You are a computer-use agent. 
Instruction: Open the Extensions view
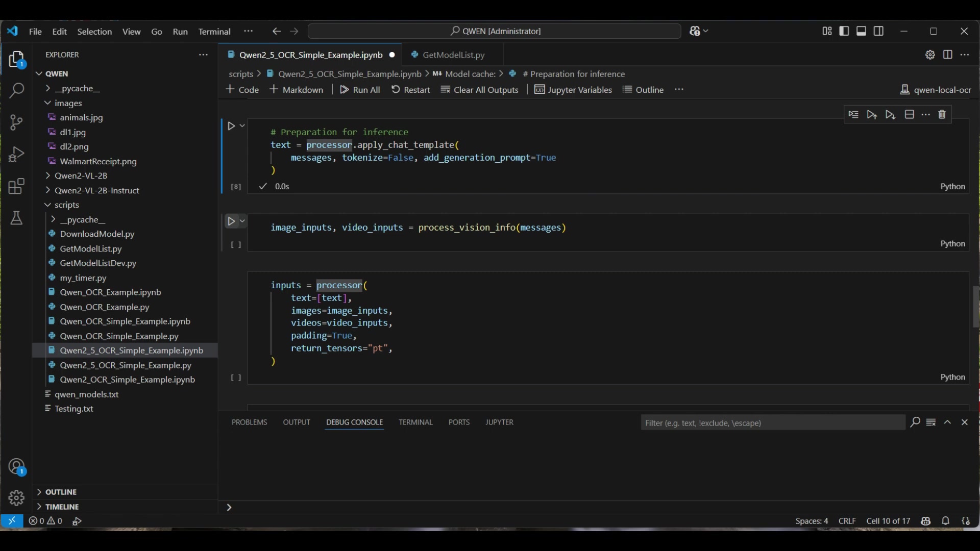pyautogui.click(x=16, y=186)
